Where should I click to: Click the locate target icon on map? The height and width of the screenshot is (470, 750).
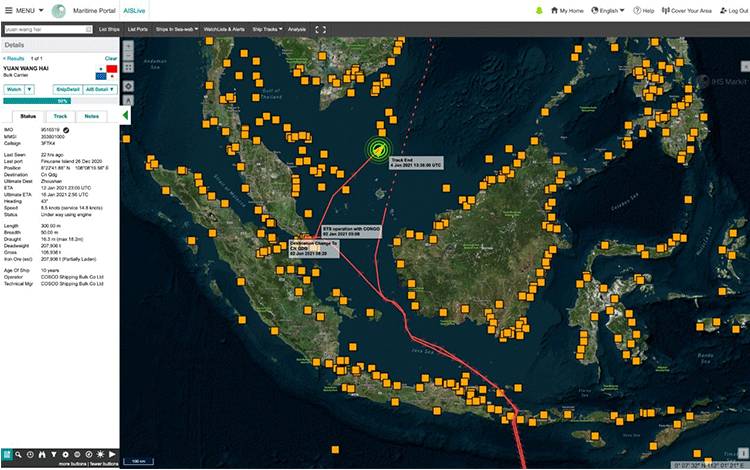[128, 87]
